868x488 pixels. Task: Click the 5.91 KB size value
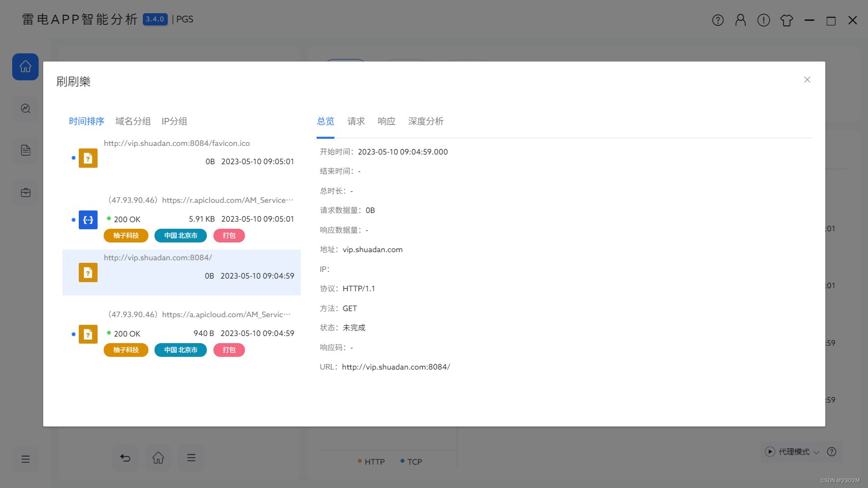coord(202,219)
